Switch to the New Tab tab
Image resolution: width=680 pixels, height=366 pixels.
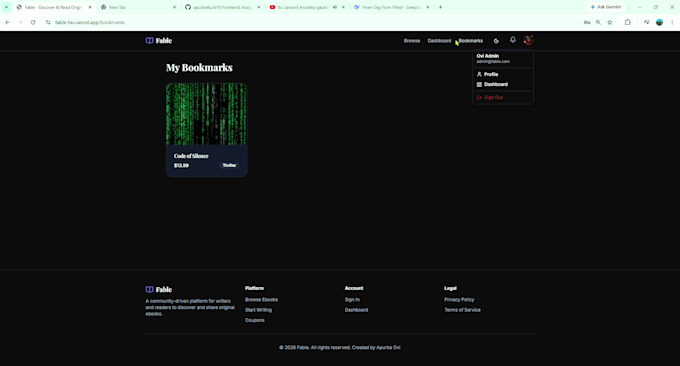139,7
